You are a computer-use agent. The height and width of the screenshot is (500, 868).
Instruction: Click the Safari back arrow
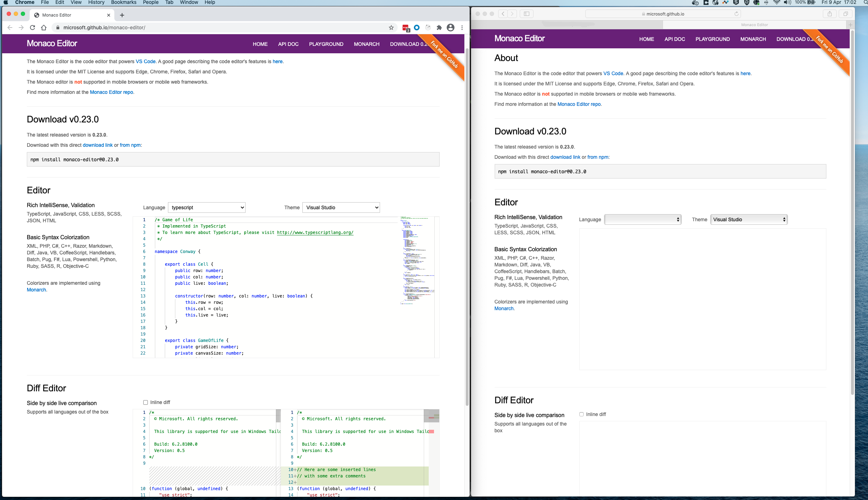click(x=503, y=14)
